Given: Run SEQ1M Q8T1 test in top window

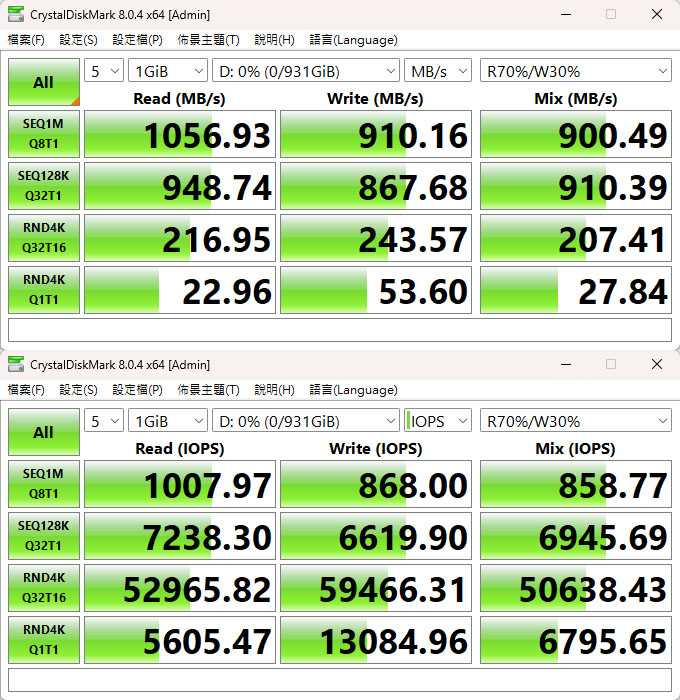Looking at the screenshot, I should pyautogui.click(x=44, y=134).
